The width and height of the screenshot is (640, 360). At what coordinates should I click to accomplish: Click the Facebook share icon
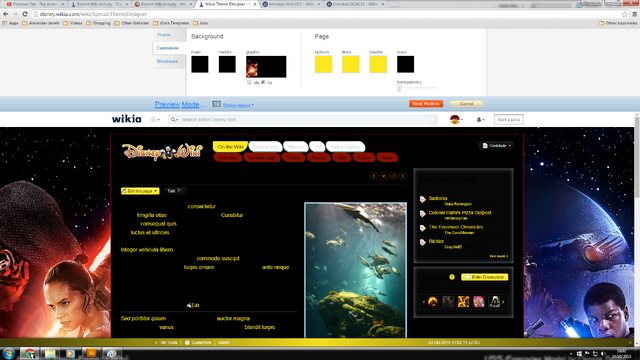pyautogui.click(x=373, y=176)
